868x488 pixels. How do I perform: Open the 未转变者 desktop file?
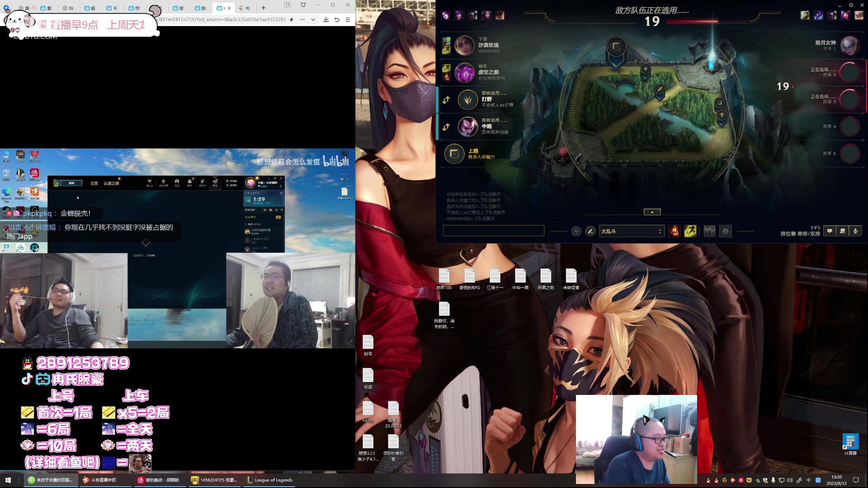coord(571,279)
